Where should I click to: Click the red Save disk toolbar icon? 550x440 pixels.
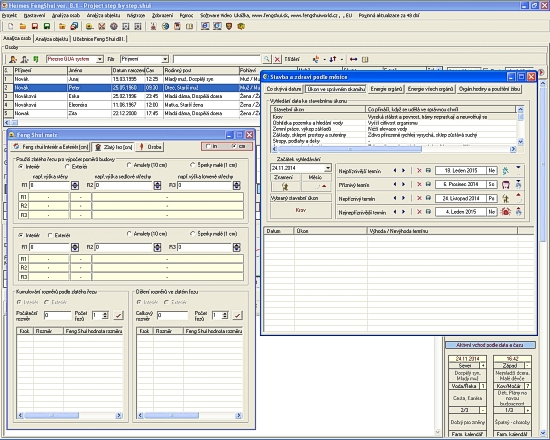pos(35,26)
